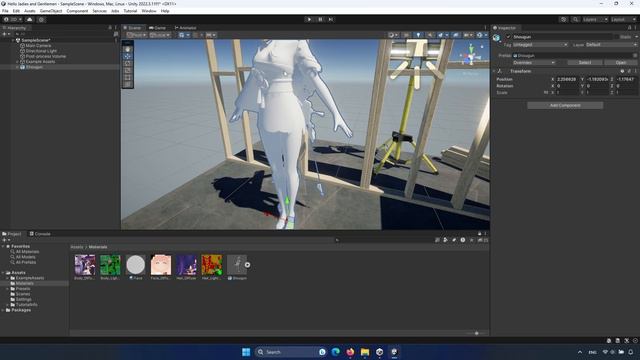
Task: Select the Scale tool in Scene toolbar
Action: coord(128,70)
